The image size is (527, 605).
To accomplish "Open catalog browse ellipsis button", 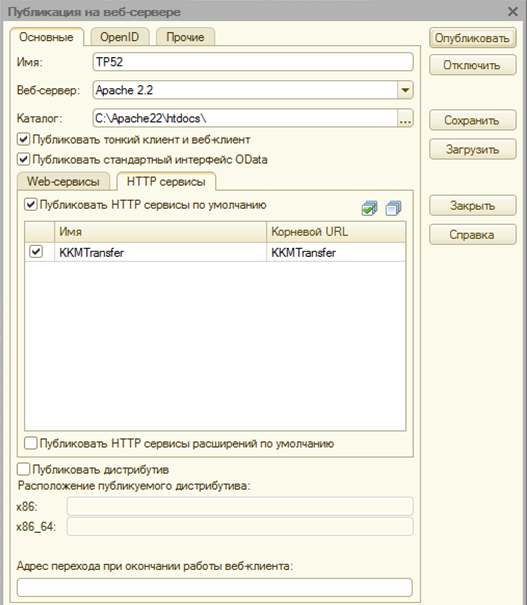I will point(405,118).
